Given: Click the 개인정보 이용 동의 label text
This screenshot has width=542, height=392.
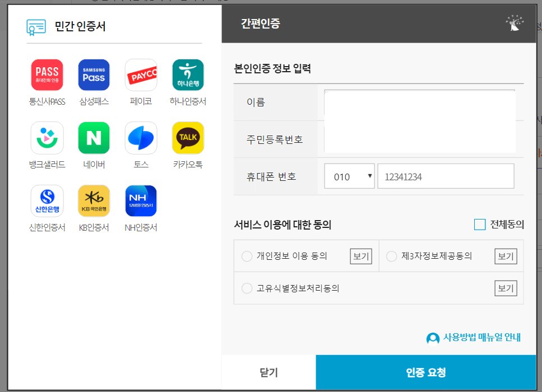Looking at the screenshot, I should (x=292, y=256).
